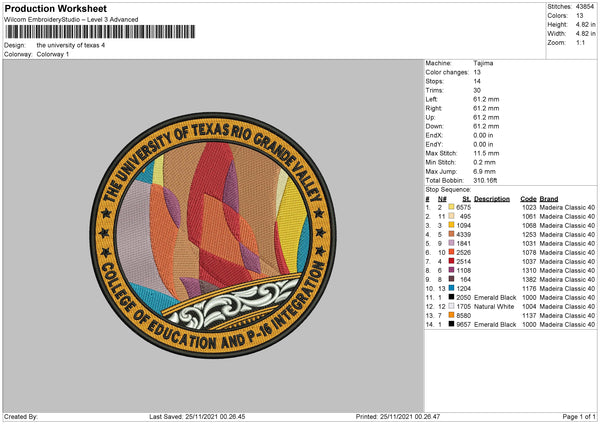Select the gold swatch beside stitch count 1094
The height and width of the screenshot is (424, 600).
[451, 225]
